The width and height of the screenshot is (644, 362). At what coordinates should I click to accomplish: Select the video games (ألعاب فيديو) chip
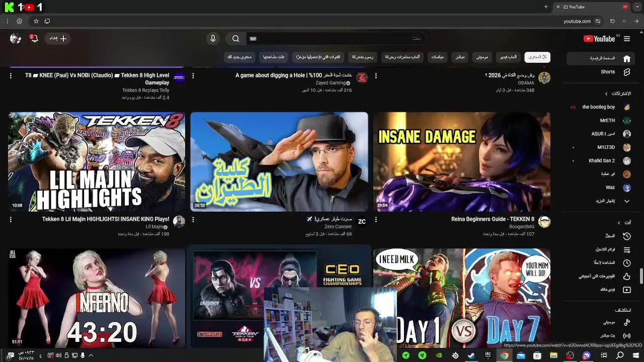coord(508,57)
